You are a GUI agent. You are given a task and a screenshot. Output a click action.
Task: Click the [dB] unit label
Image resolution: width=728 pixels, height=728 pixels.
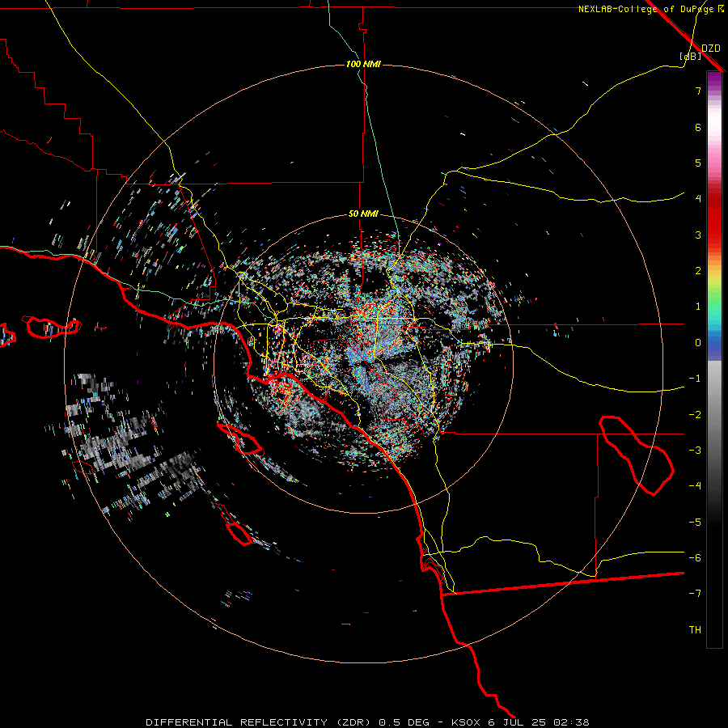tap(690, 56)
